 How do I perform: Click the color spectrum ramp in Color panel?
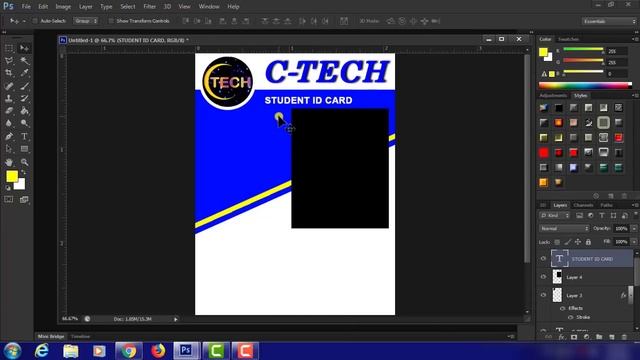585,85
